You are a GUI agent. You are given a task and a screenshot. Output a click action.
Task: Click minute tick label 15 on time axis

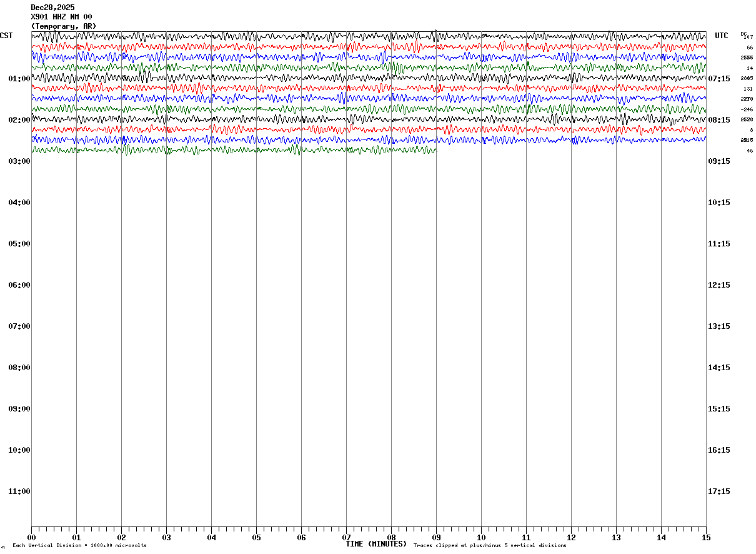pos(706,537)
